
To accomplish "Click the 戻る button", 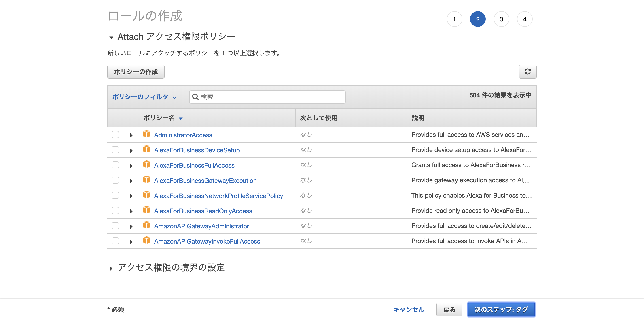I will (449, 309).
